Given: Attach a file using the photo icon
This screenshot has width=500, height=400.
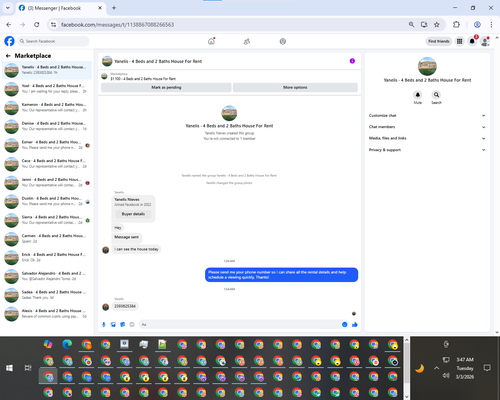Looking at the screenshot, I should coord(113,324).
